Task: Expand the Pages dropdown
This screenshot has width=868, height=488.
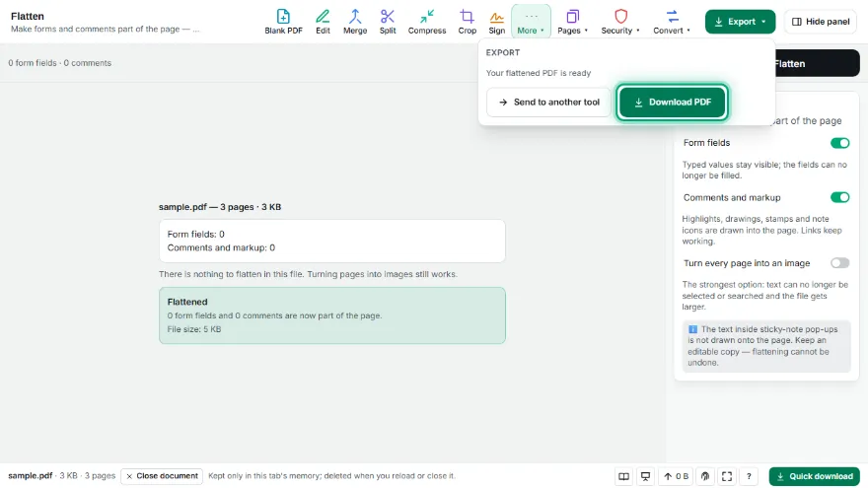Action: [x=572, y=22]
